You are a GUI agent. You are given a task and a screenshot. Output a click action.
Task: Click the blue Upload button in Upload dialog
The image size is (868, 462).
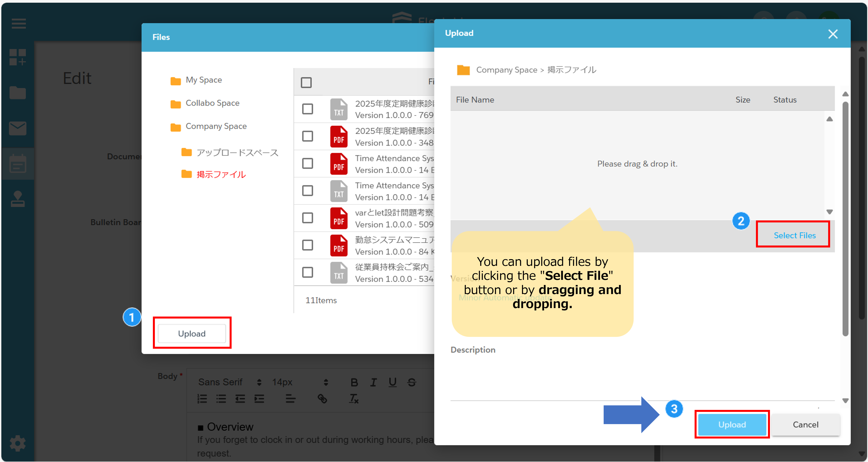tap(732, 425)
